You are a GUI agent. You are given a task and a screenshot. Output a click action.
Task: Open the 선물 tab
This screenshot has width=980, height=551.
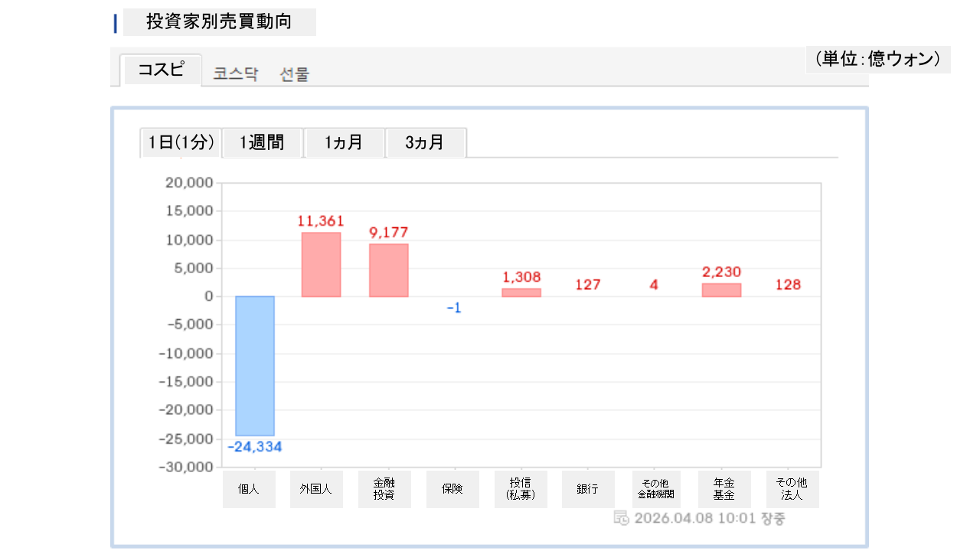click(295, 74)
